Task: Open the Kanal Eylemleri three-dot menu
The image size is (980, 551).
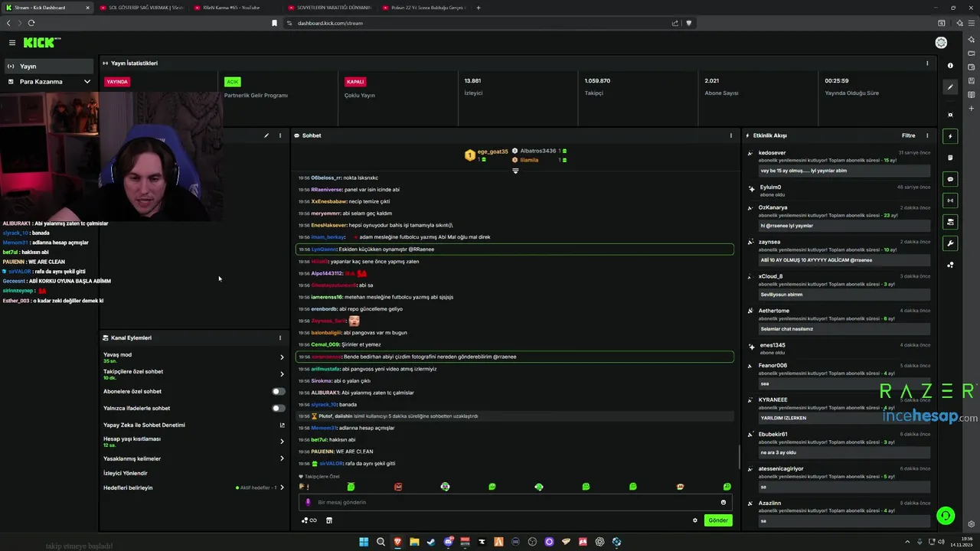Action: point(279,337)
